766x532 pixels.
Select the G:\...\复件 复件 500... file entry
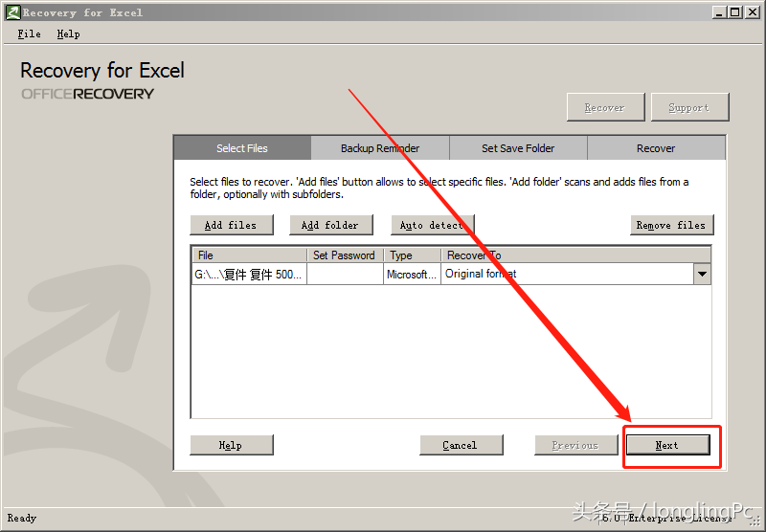point(249,275)
